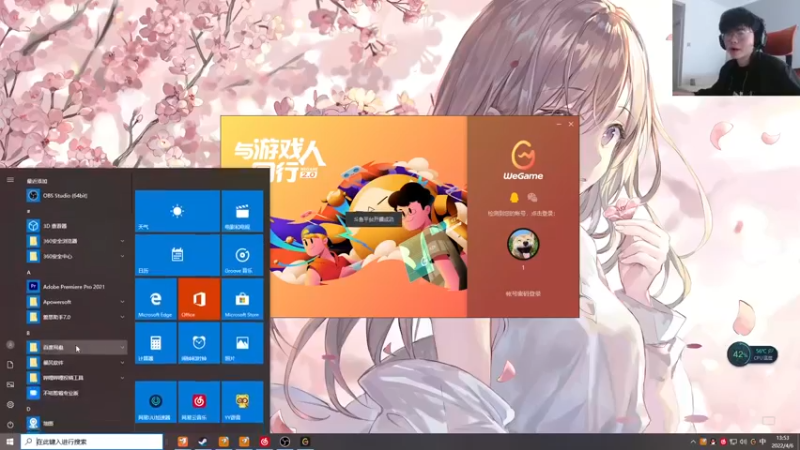Open Documents icon in Start menu rail

[x=10, y=365]
